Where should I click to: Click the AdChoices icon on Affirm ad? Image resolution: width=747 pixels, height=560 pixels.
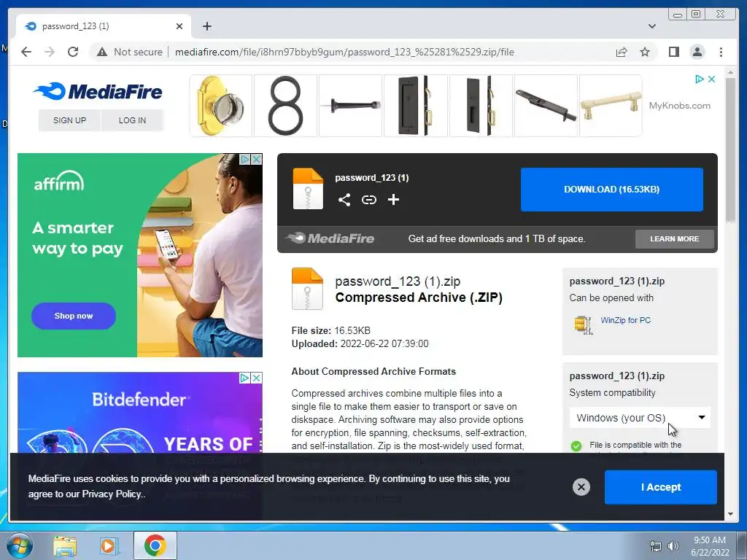pyautogui.click(x=245, y=160)
